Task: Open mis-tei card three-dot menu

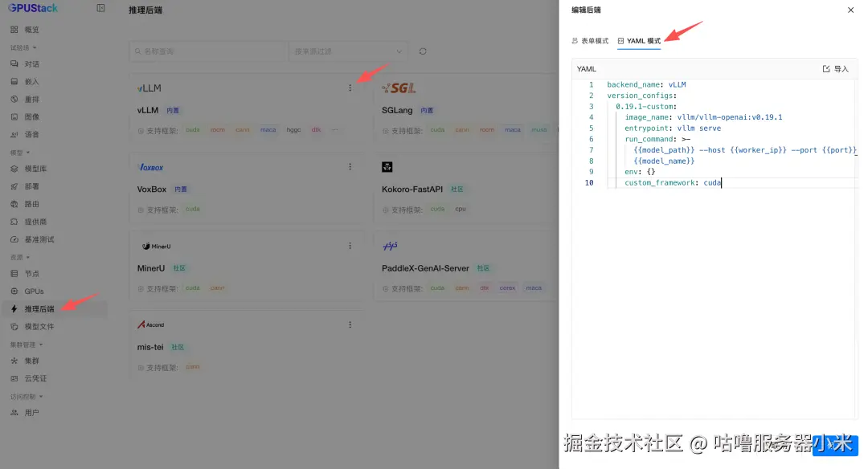Action: tap(350, 324)
